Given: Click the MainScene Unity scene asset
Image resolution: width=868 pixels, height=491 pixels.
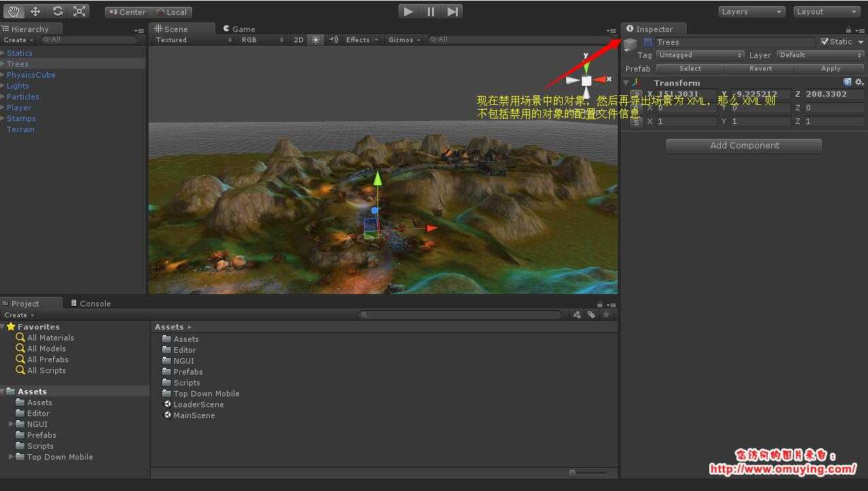Looking at the screenshot, I should [x=189, y=415].
